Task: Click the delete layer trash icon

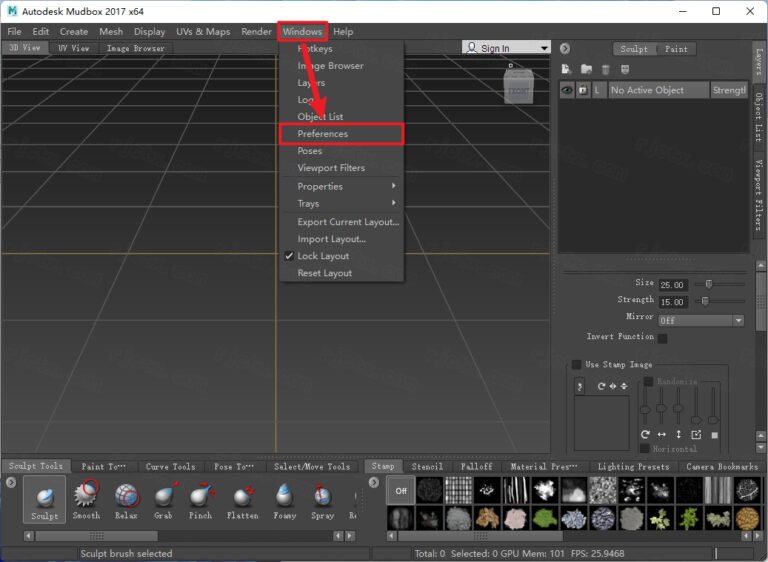Action: click(605, 70)
